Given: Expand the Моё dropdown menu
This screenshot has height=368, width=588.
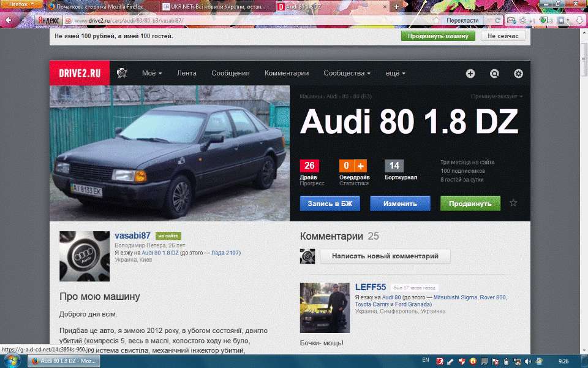Looking at the screenshot, I should (152, 73).
